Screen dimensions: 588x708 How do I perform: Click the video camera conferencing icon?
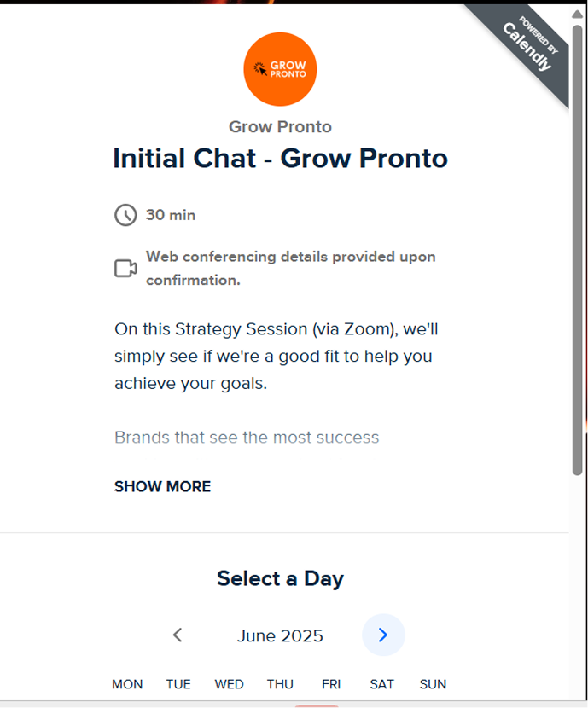(x=125, y=269)
